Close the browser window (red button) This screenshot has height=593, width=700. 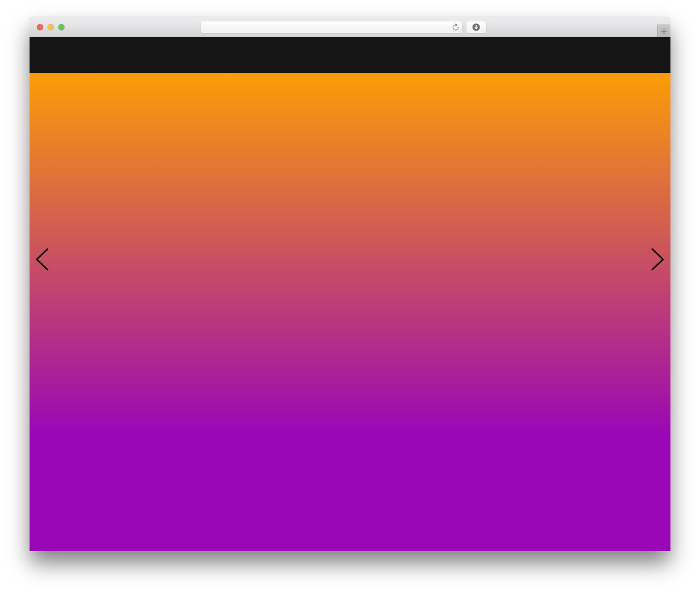point(40,27)
